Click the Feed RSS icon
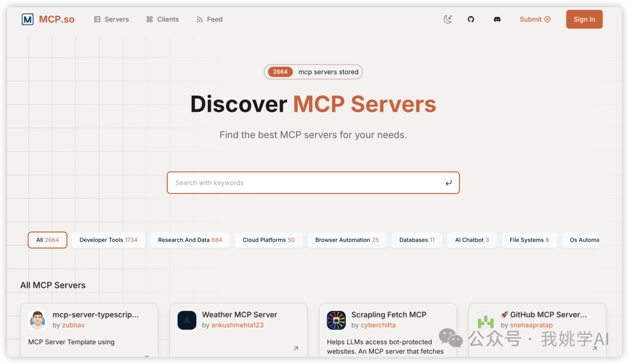This screenshot has height=364, width=629. 199,19
